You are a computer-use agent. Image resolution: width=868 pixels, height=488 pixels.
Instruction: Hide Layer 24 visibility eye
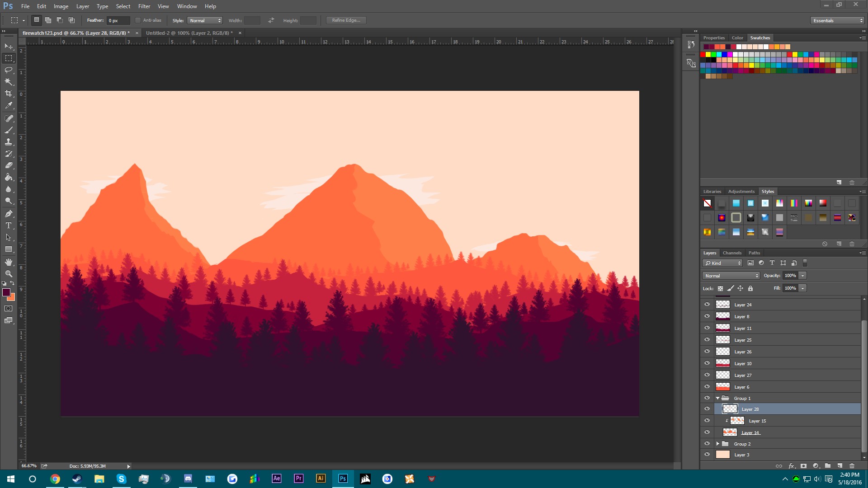tap(707, 305)
